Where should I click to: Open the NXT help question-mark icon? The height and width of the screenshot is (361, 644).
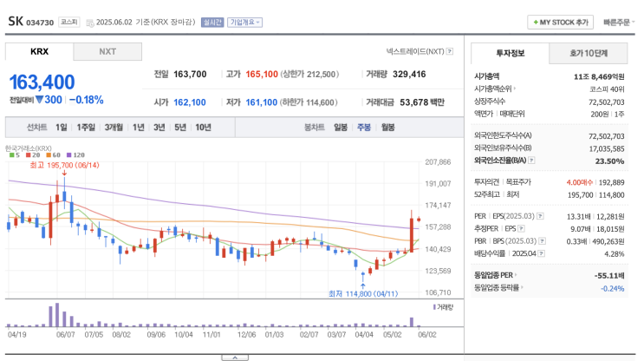point(450,51)
